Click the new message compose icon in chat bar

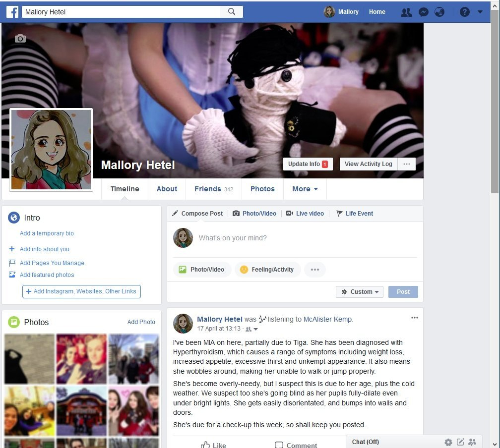460,442
